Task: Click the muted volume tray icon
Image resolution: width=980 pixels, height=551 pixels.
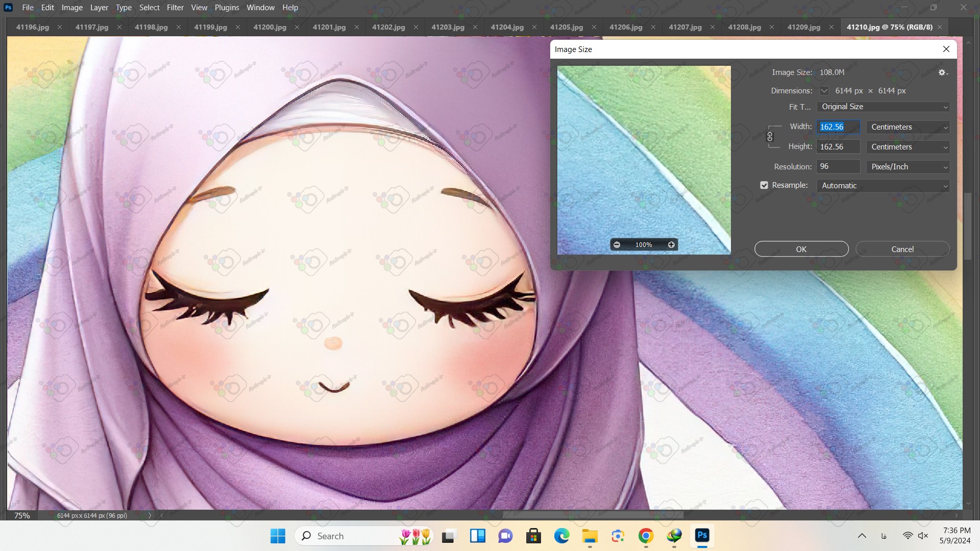Action: point(923,536)
